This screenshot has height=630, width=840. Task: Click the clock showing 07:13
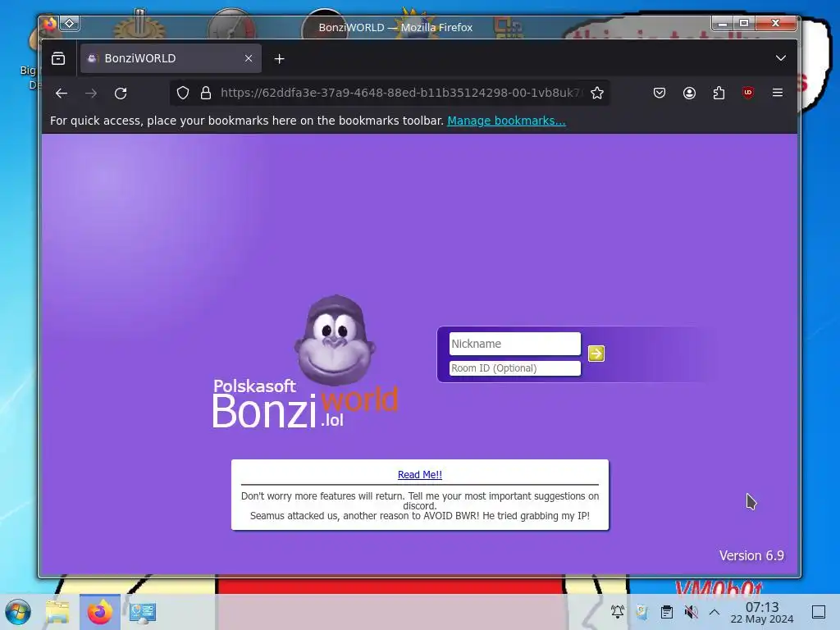pos(762,607)
